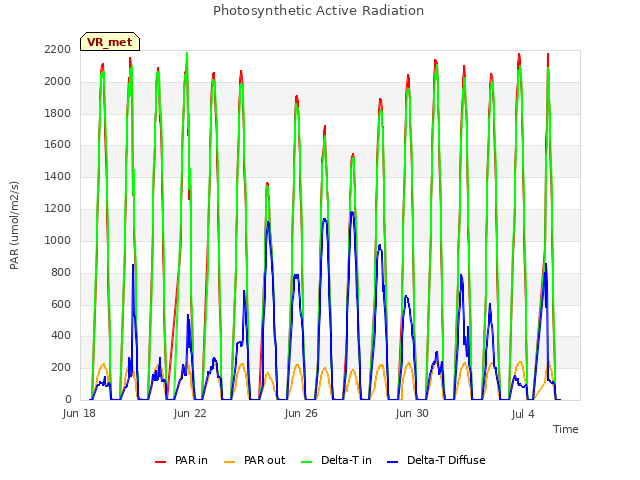Click the 1400 y-axis tick label

[58, 177]
